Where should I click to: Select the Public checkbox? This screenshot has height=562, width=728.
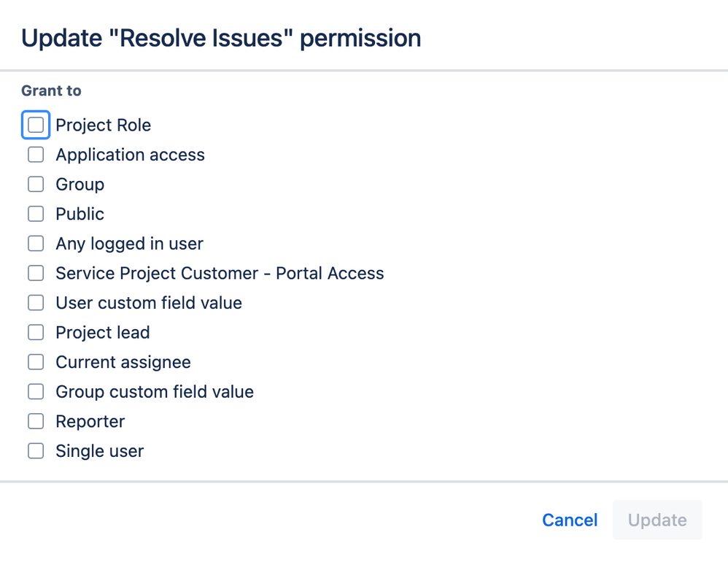(36, 214)
